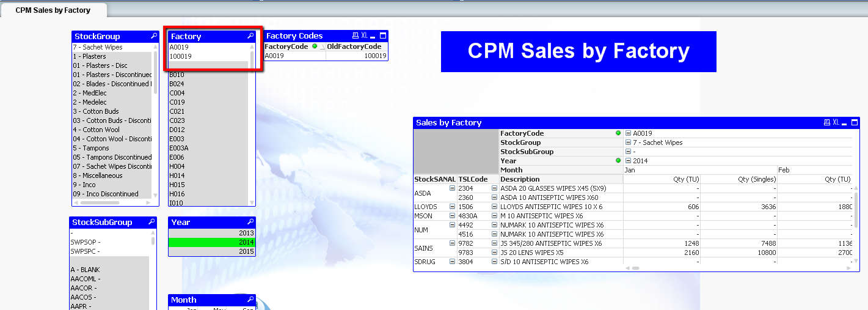
Task: Open search in Year list box
Action: (250, 223)
